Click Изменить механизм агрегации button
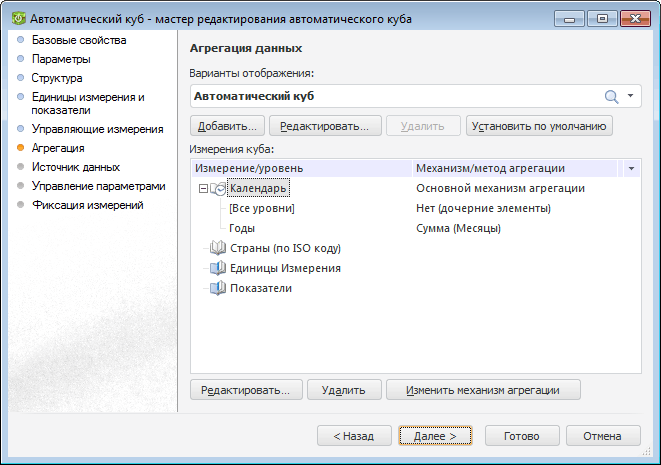 click(x=483, y=390)
